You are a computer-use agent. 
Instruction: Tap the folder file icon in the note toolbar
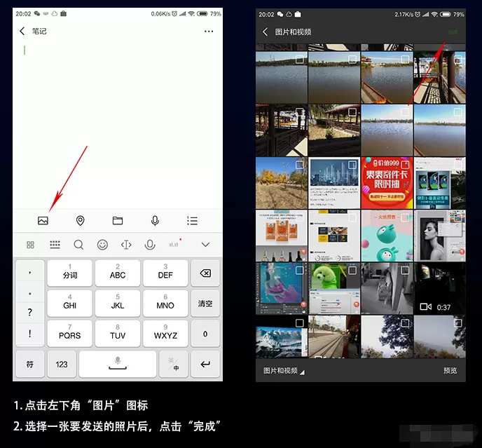coord(118,221)
